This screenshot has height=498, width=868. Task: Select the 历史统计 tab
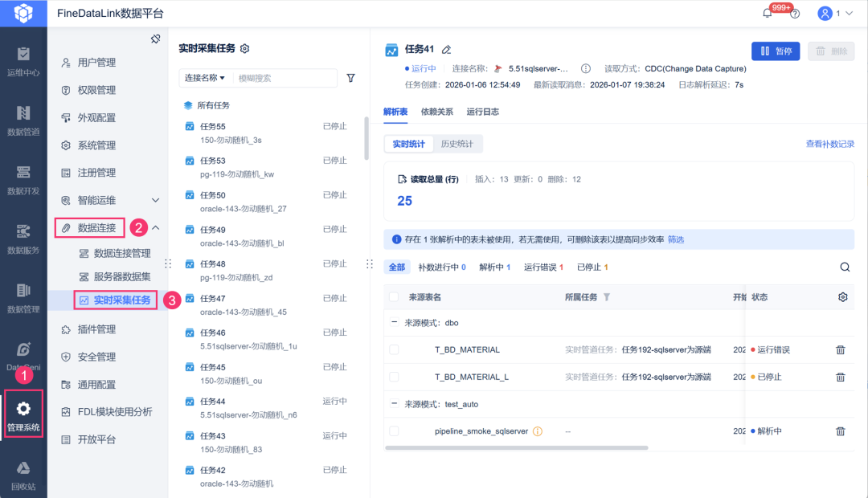[x=457, y=144]
